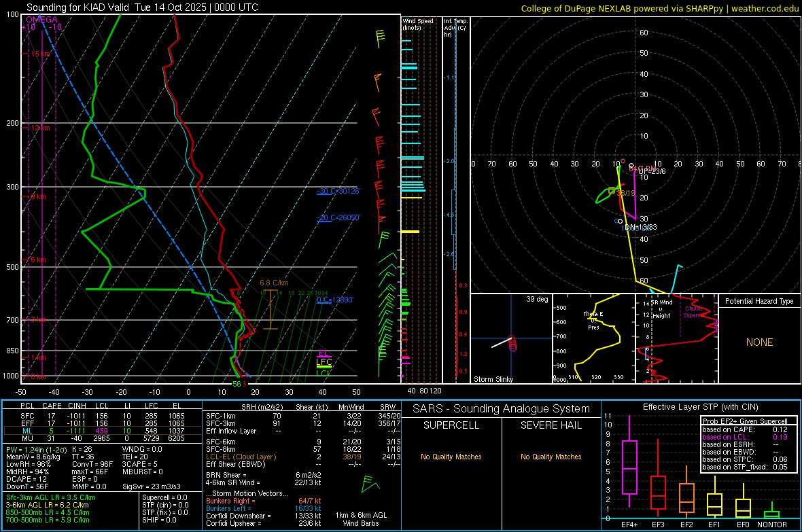Click the 'LCL-EL (Cloud Layer)' row

[303, 457]
